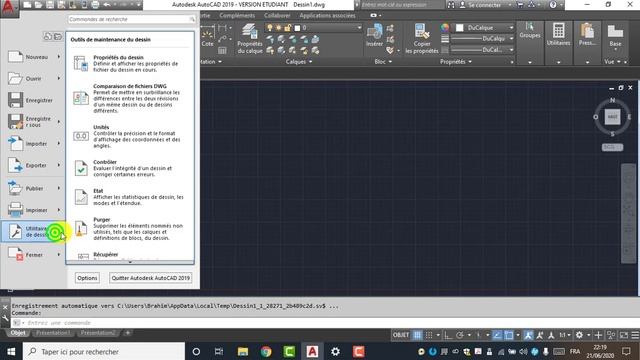The height and width of the screenshot is (360, 640).
Task: Open the Utilitaires calculator panel
Action: pos(558,35)
